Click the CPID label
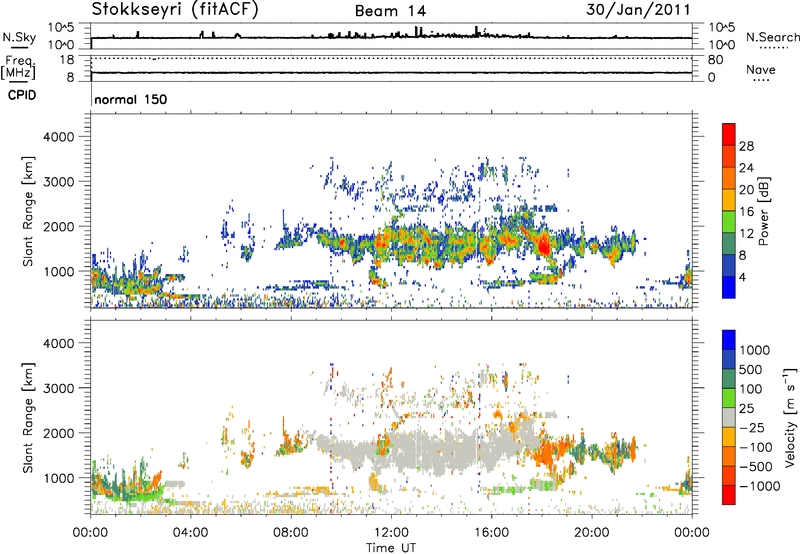 pyautogui.click(x=22, y=95)
